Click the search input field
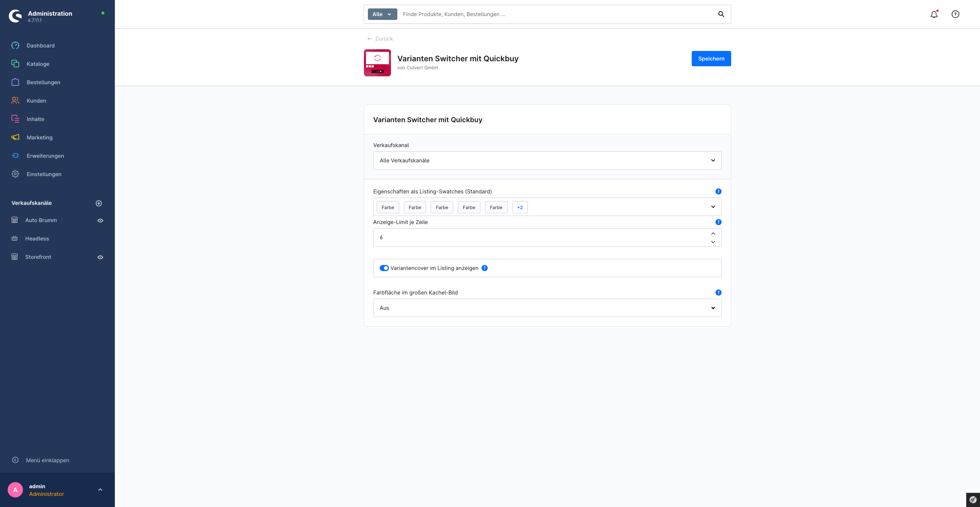This screenshot has height=507, width=980. tap(557, 14)
